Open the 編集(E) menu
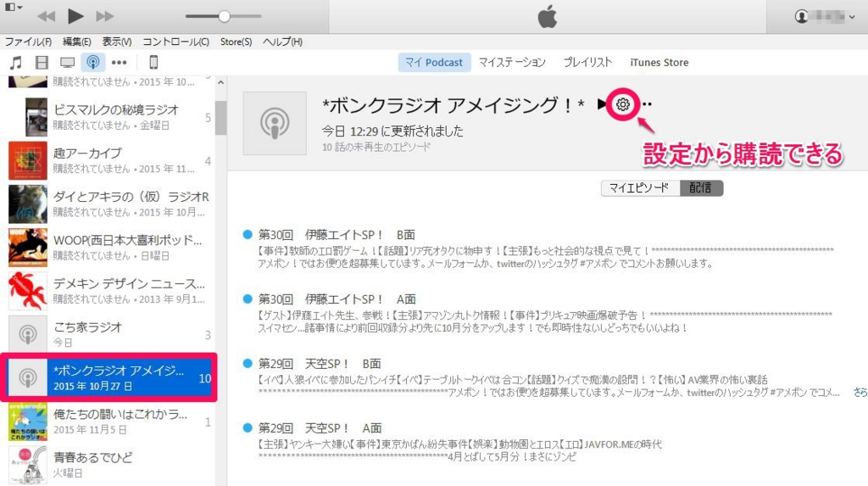This screenshot has width=868, height=486. 76,42
